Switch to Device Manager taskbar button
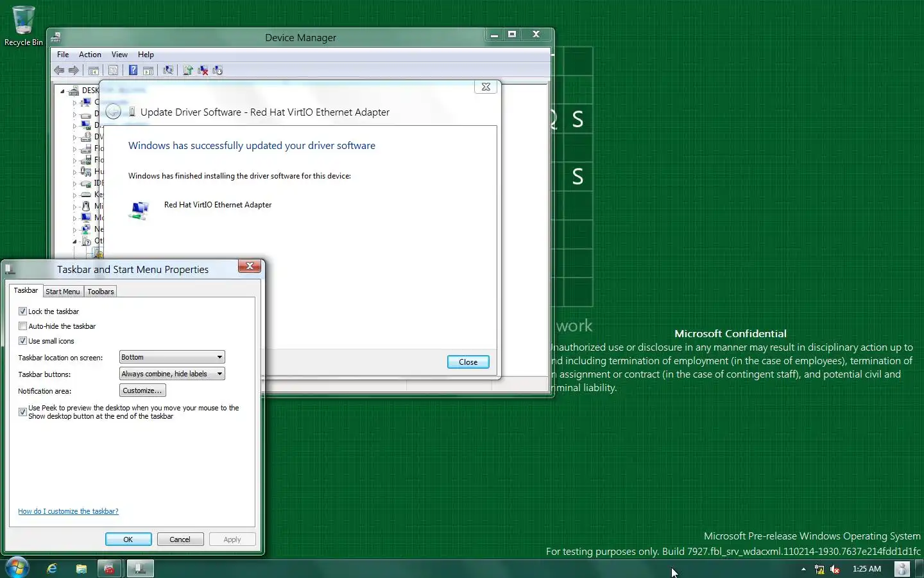This screenshot has width=924, height=578. [x=140, y=568]
